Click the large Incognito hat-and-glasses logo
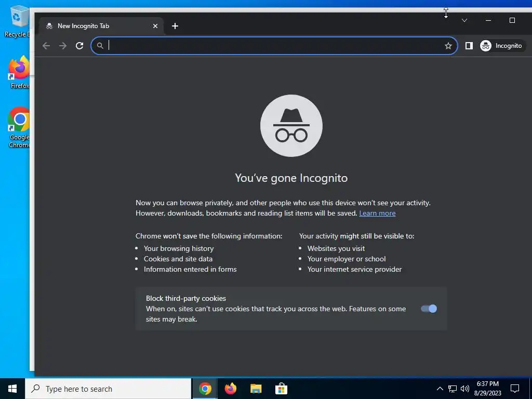532x399 pixels. pos(291,126)
